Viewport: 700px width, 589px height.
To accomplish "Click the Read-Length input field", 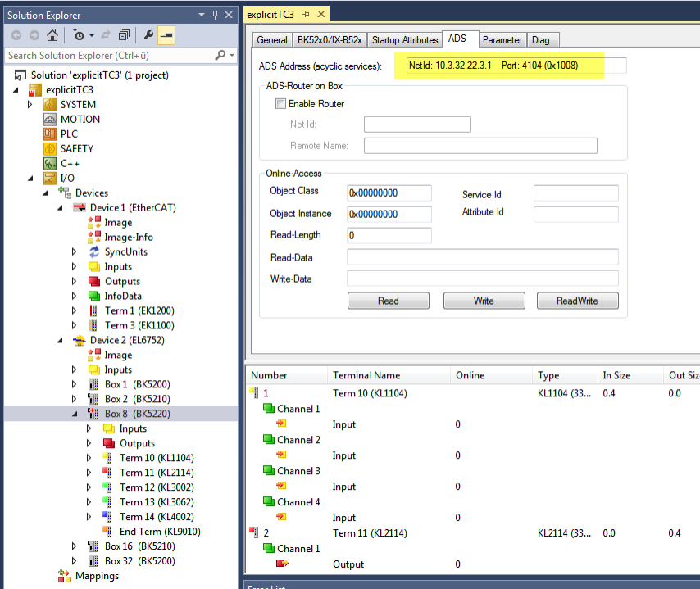I will (x=389, y=236).
